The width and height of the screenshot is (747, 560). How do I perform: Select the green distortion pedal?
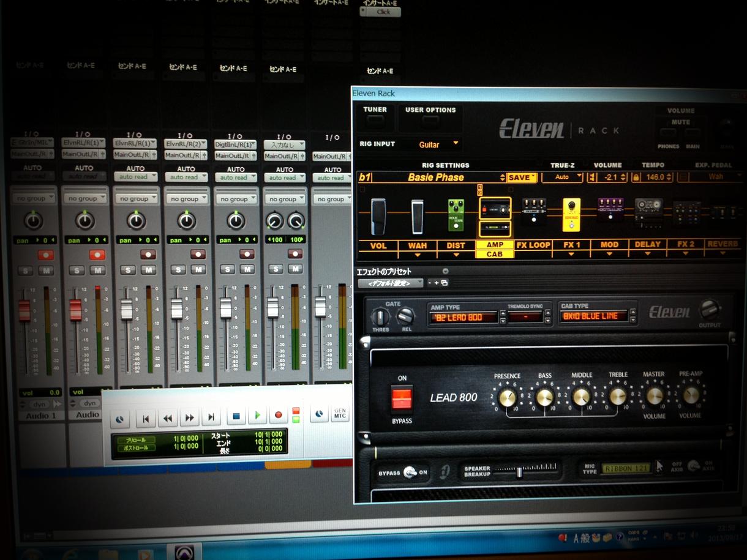[456, 215]
